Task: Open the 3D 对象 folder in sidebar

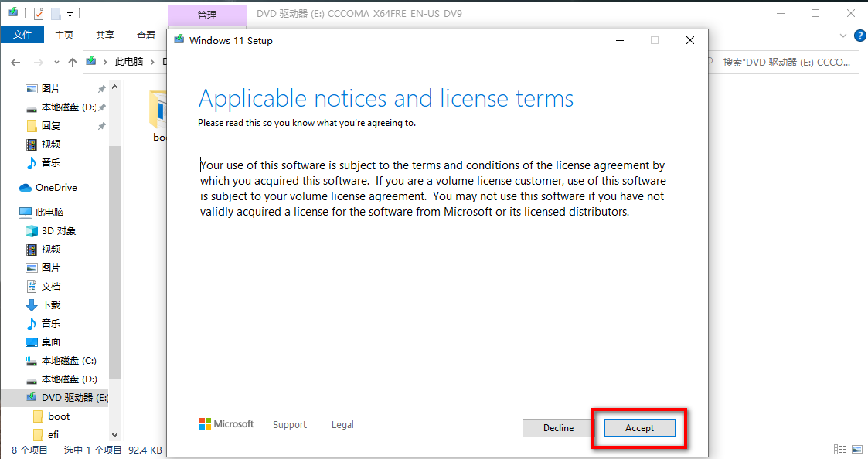Action: (x=59, y=230)
